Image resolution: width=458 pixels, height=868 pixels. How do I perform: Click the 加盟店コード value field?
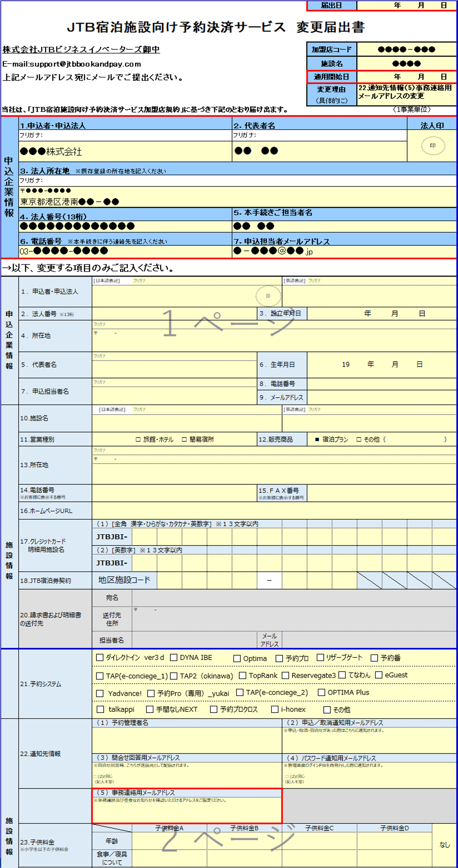pos(407,50)
